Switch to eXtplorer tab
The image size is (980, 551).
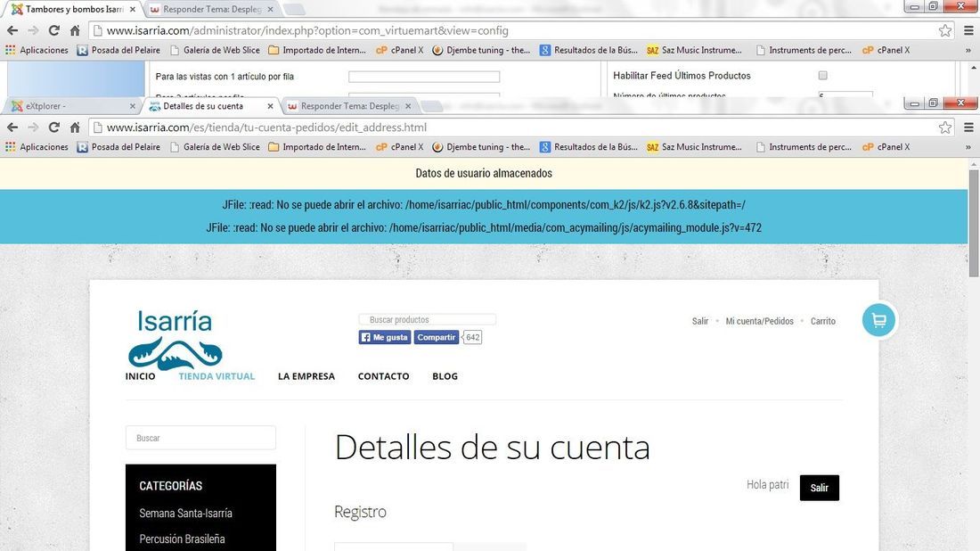pyautogui.click(x=70, y=106)
